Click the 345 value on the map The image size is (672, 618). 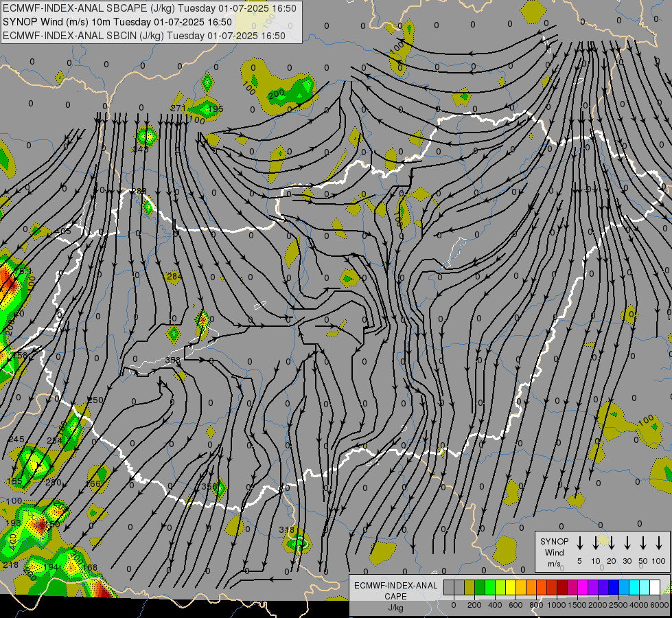(141, 150)
